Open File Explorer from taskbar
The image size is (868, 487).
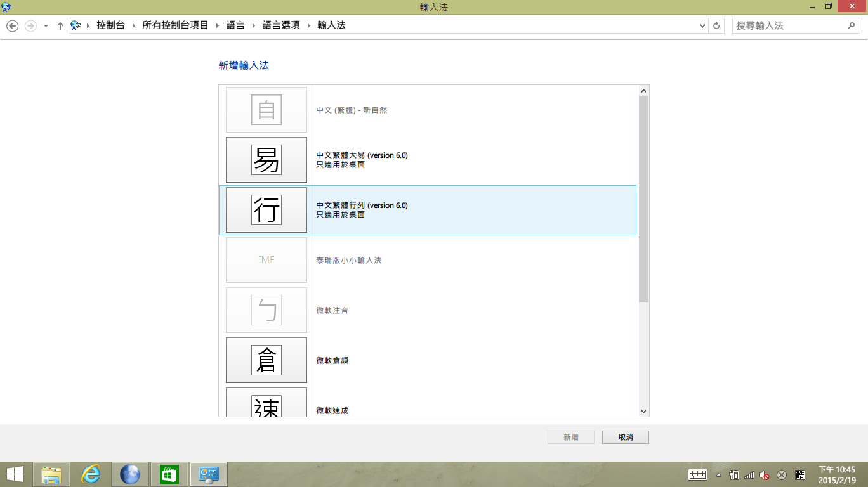point(51,474)
